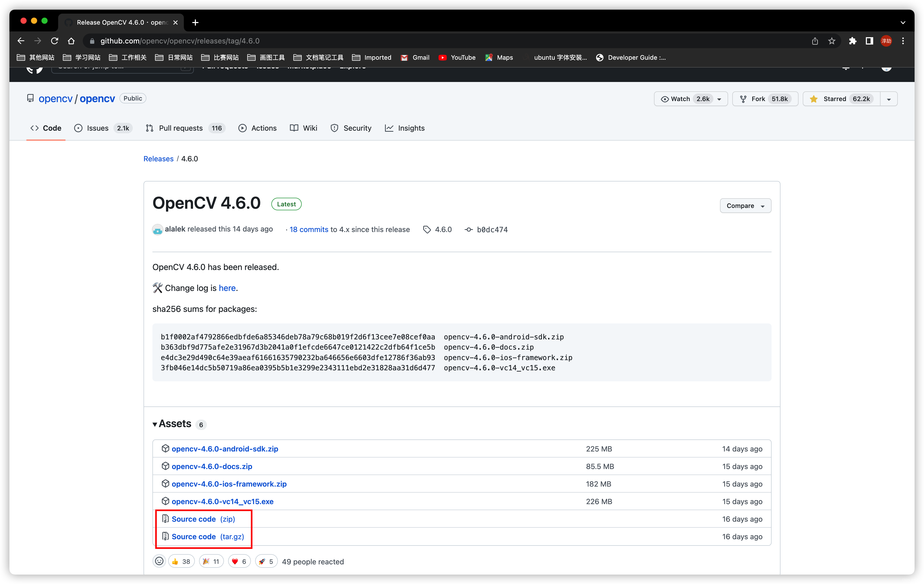Switch to the Issues tab
Screen dimensions: 924x584
pyautogui.click(x=103, y=128)
